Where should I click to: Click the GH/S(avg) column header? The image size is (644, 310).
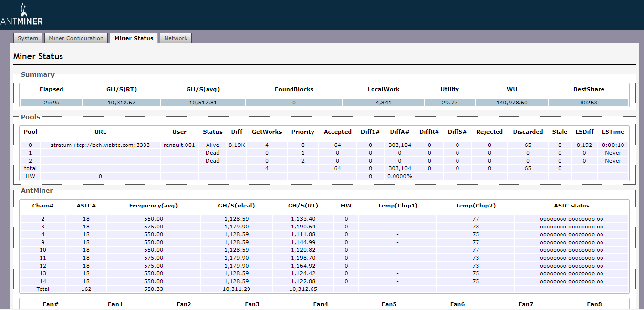pos(203,89)
